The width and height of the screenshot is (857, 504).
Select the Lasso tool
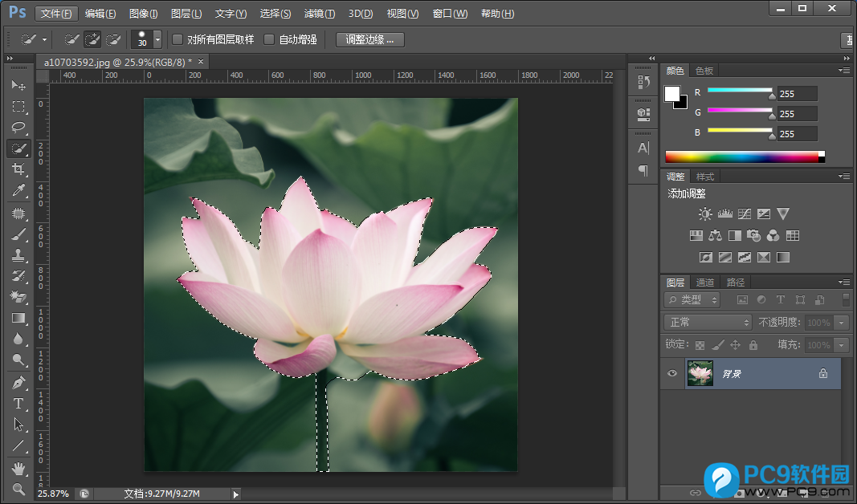[x=18, y=128]
